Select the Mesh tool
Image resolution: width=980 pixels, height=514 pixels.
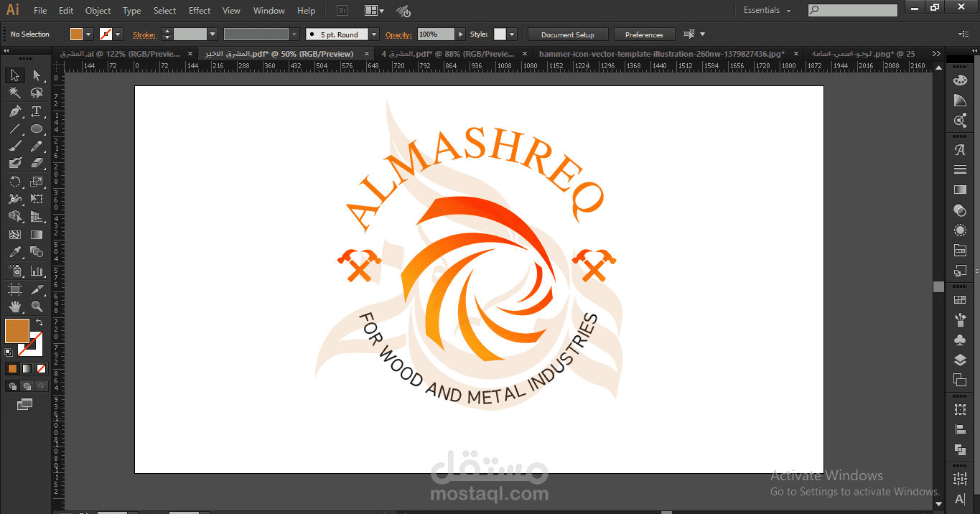pos(14,235)
